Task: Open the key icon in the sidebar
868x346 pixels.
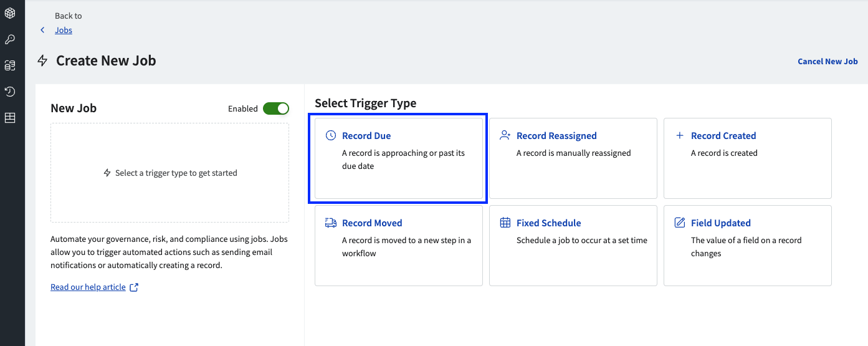Action: (10, 39)
